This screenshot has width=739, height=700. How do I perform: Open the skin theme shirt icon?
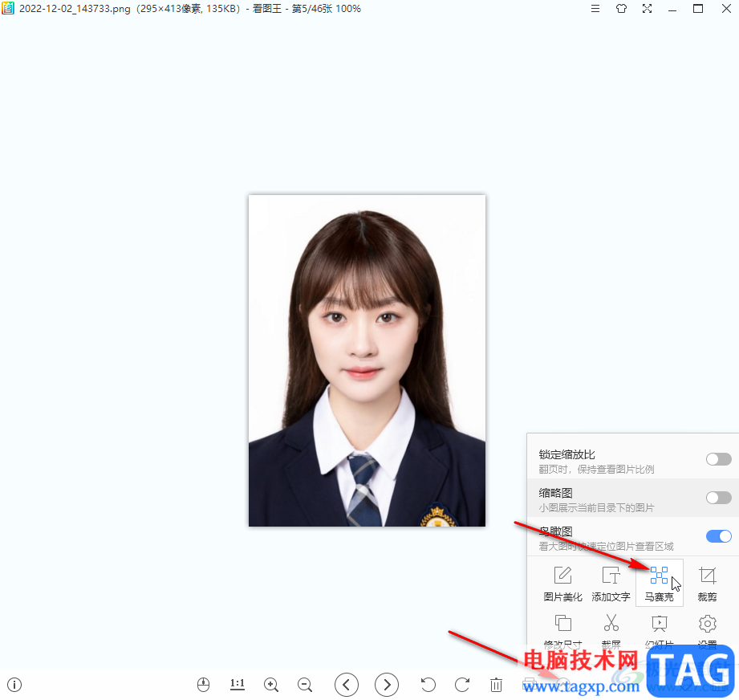621,9
